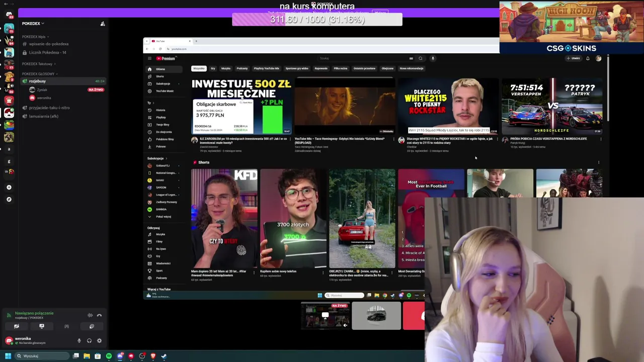
Task: Toggle Discord headphones deafen
Action: coord(89,340)
